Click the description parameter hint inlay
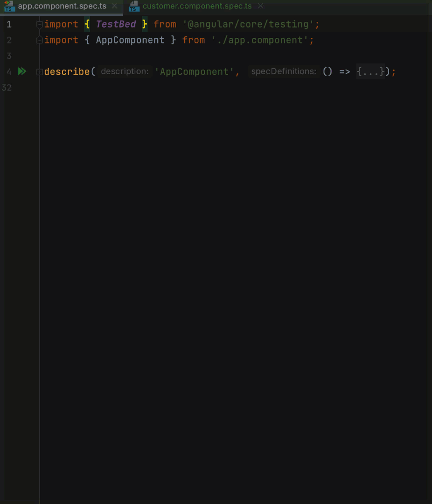This screenshot has width=432, height=504. [x=124, y=71]
